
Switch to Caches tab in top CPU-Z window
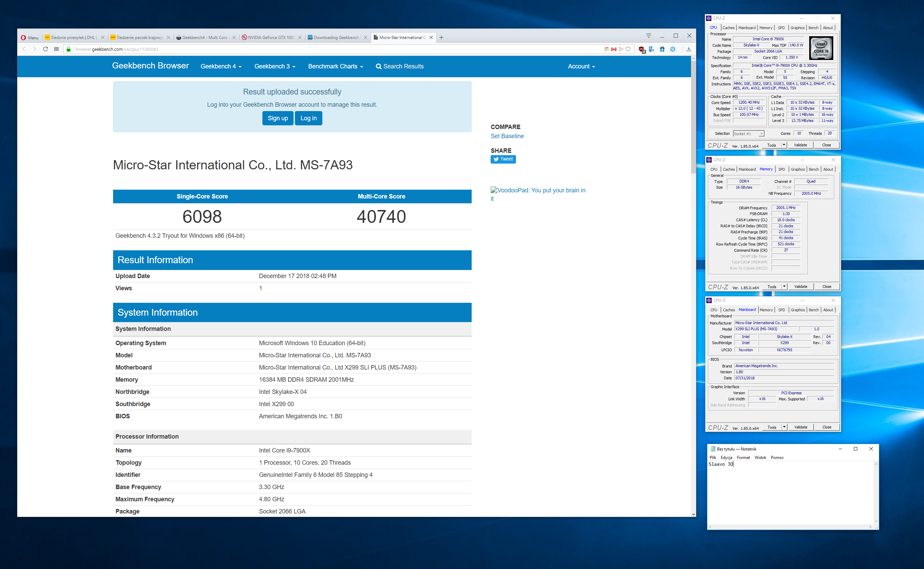(728, 28)
